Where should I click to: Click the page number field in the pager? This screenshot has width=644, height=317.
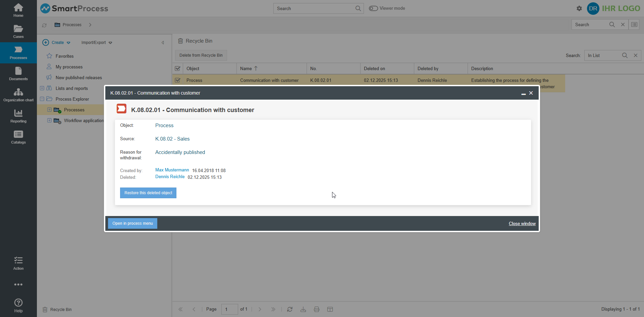pyautogui.click(x=230, y=309)
